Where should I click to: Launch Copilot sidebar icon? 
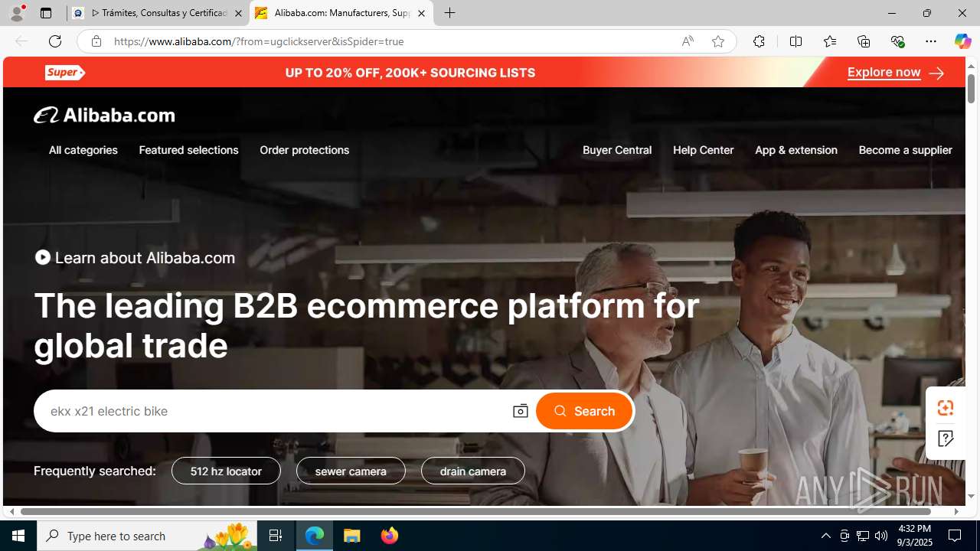point(962,41)
